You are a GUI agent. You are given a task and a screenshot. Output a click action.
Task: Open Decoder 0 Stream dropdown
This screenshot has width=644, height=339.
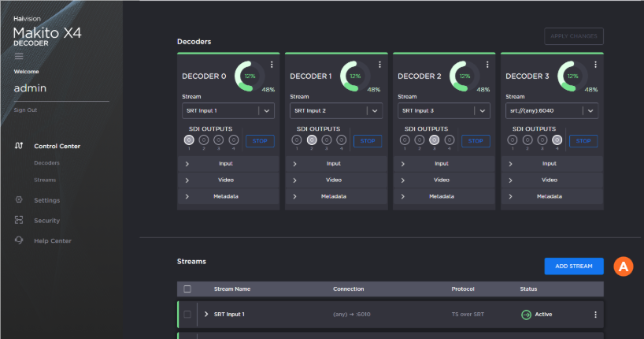pos(228,110)
